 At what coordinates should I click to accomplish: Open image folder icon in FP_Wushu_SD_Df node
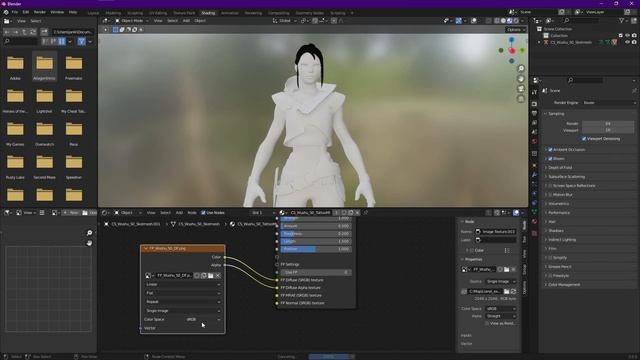[x=211, y=276]
